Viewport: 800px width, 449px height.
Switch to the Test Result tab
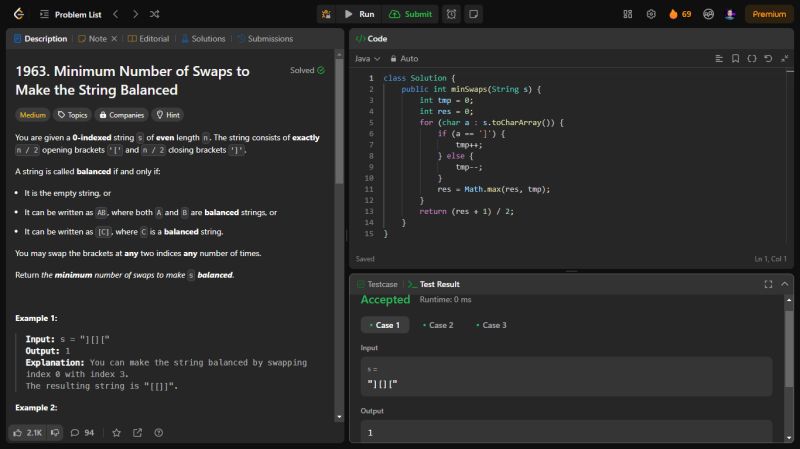(434, 284)
